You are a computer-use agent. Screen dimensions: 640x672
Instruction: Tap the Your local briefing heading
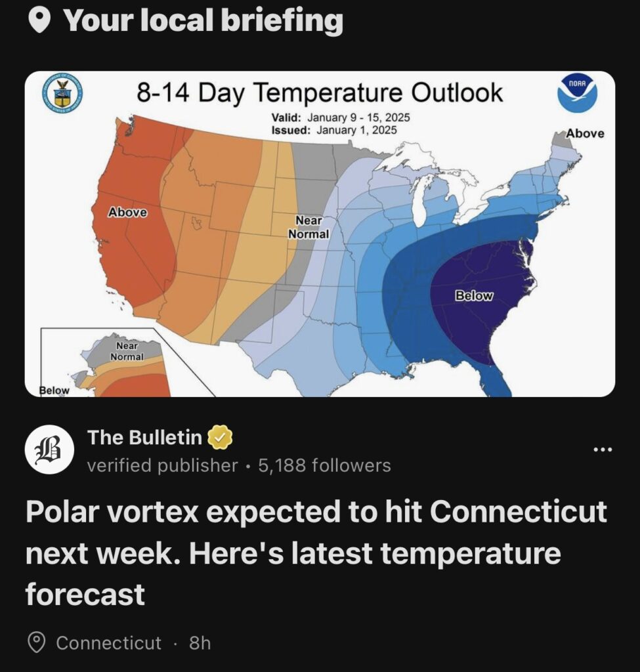[203, 21]
